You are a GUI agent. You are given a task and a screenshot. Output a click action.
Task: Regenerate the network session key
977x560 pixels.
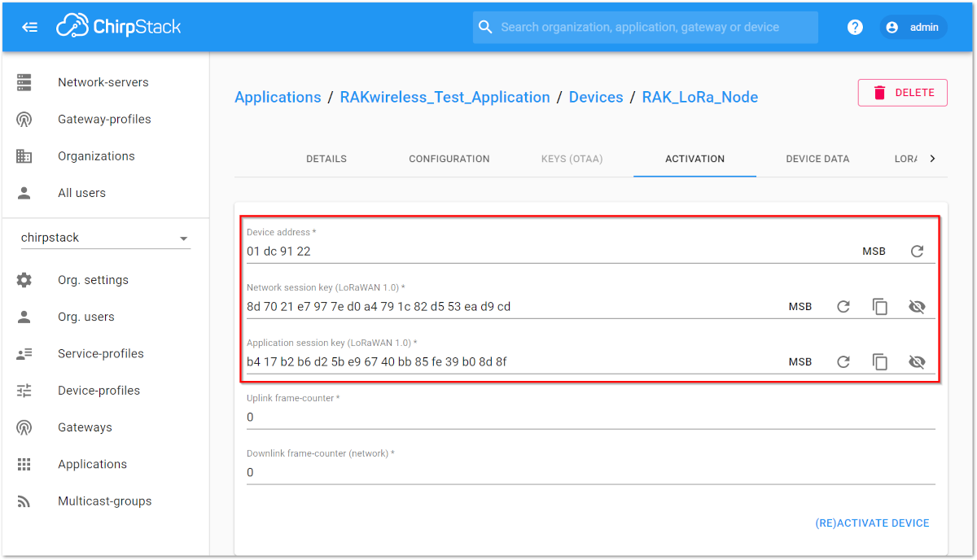pyautogui.click(x=843, y=307)
